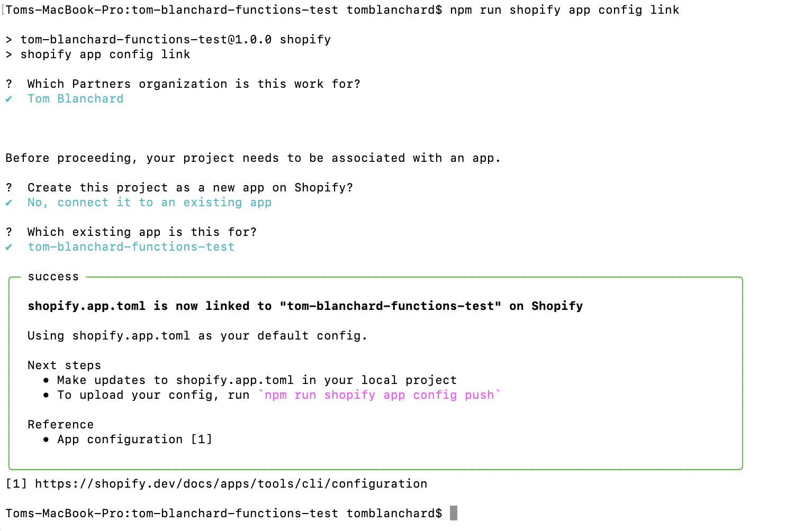Click the checkmark beside tom-blanchard-functions-test answer
The width and height of the screenshot is (812, 531).
tap(9, 247)
